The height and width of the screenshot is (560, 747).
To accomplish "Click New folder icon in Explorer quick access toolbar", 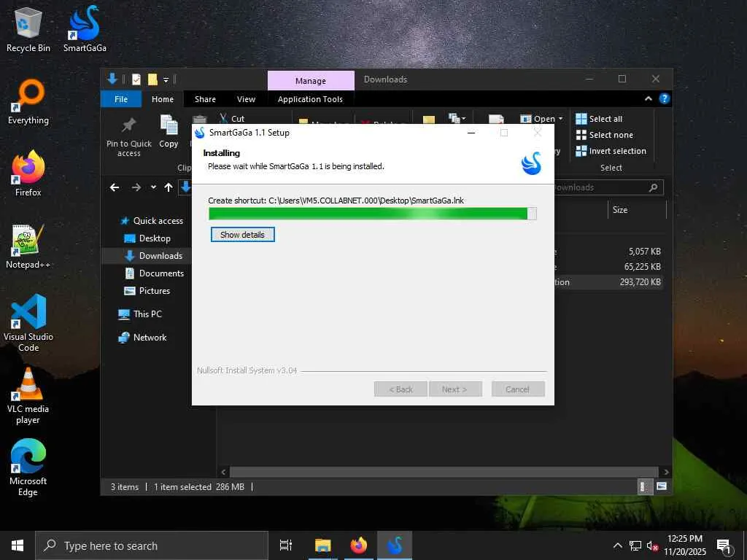I will pyautogui.click(x=152, y=79).
